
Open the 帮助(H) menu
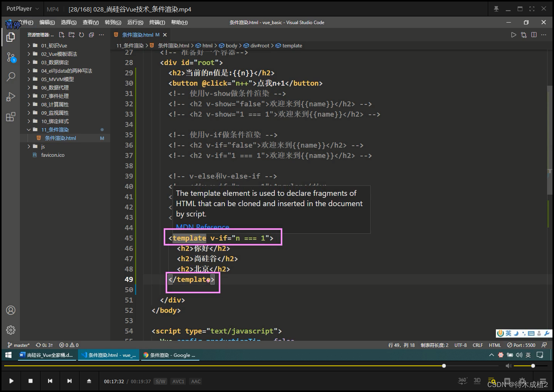coord(179,23)
